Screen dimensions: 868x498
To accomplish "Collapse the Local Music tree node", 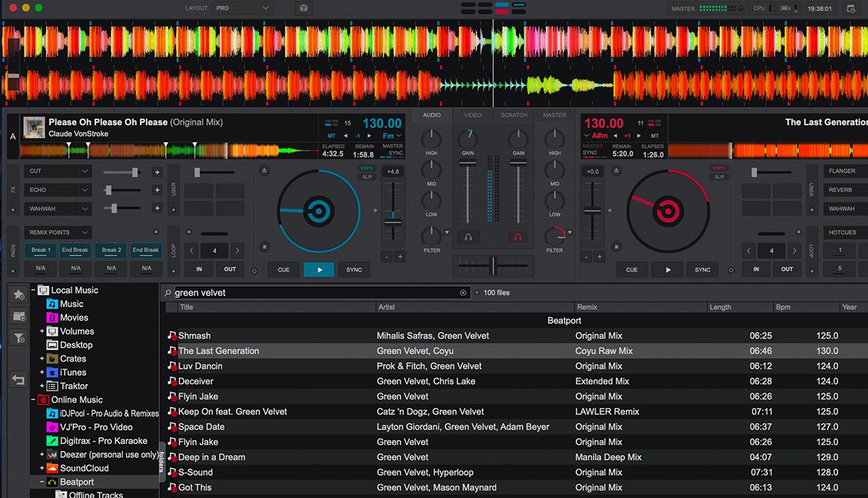I will click(x=33, y=290).
